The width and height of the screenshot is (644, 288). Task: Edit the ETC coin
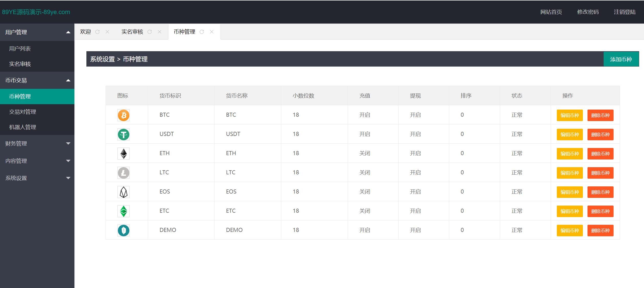coord(570,211)
